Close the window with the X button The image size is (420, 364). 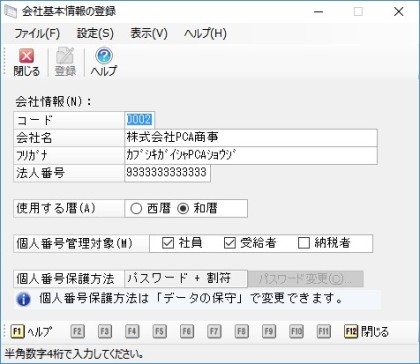399,12
